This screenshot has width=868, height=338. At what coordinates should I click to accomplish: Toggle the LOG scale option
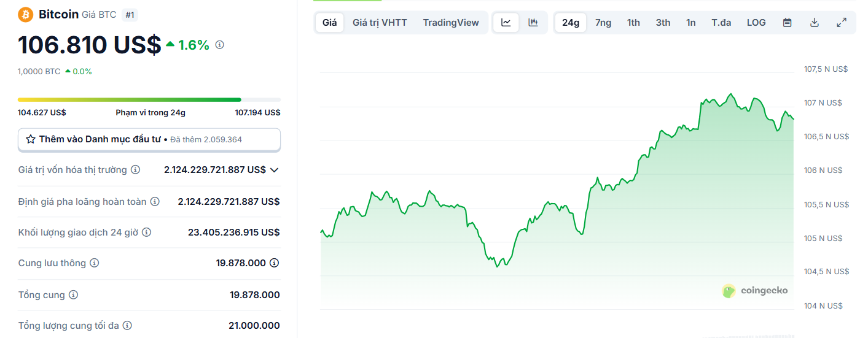point(756,23)
